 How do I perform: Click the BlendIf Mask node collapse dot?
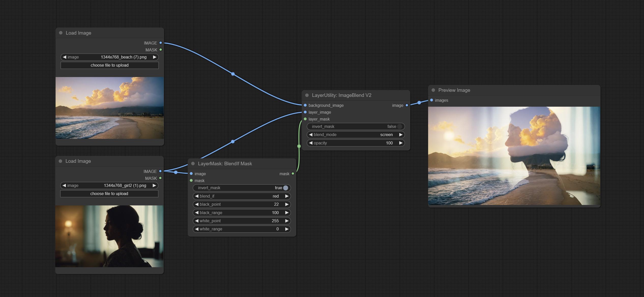[x=193, y=164]
